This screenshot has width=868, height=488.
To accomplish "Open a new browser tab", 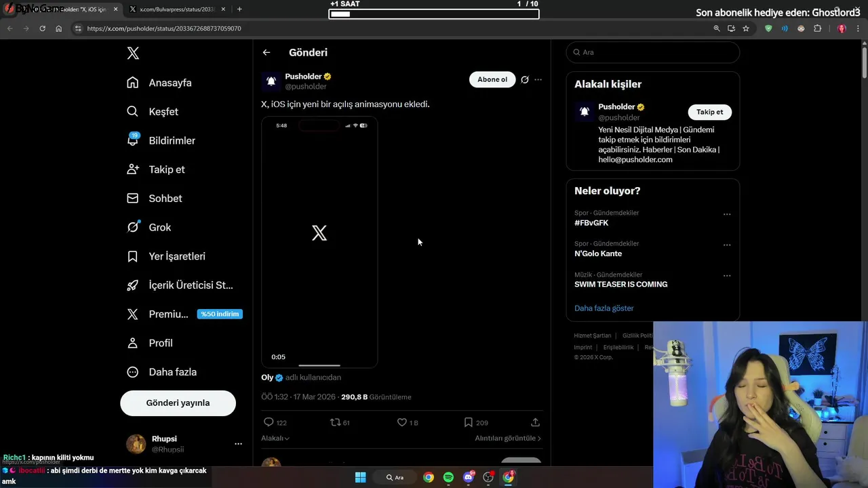I will [x=239, y=9].
